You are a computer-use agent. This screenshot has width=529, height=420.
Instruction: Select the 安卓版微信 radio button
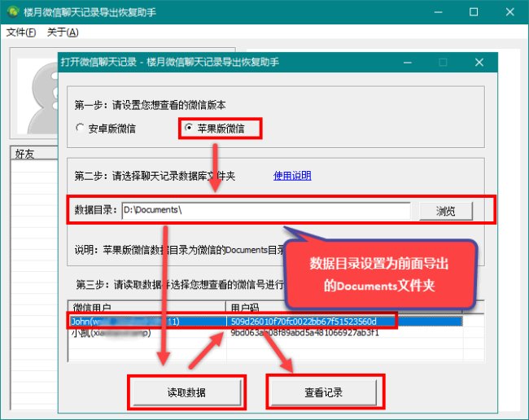(106, 129)
